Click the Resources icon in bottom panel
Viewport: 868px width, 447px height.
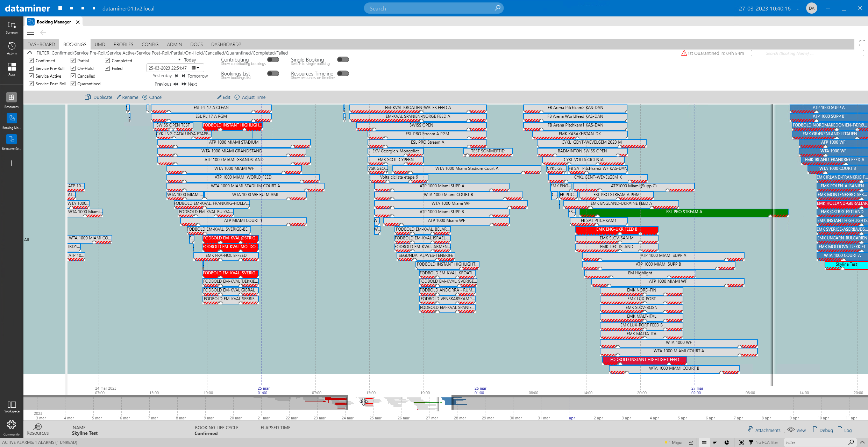(38, 430)
